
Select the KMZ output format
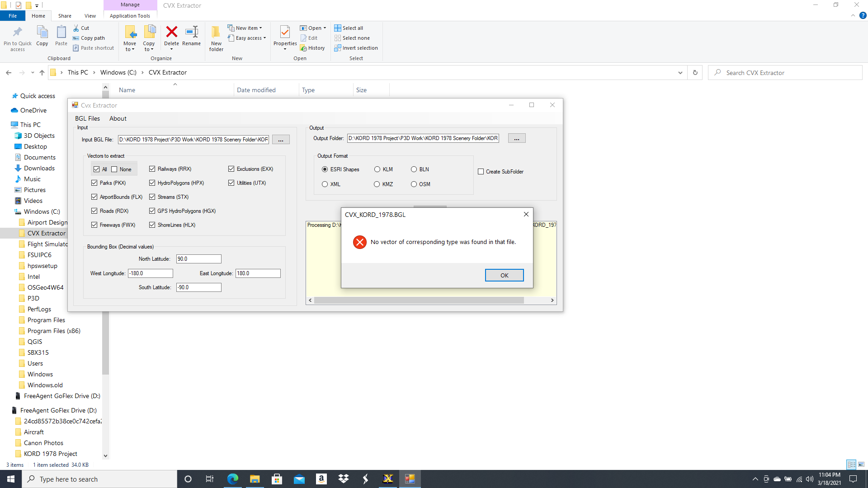click(377, 184)
